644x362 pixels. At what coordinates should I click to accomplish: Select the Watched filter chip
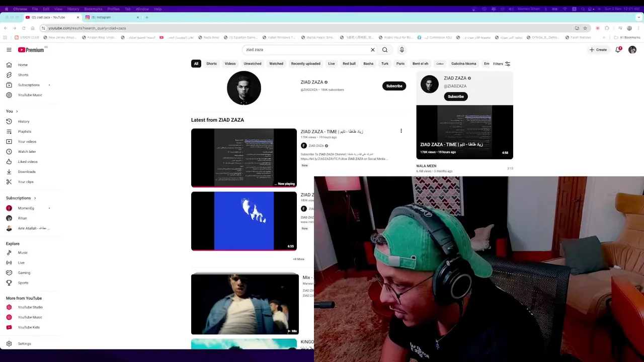(x=276, y=64)
